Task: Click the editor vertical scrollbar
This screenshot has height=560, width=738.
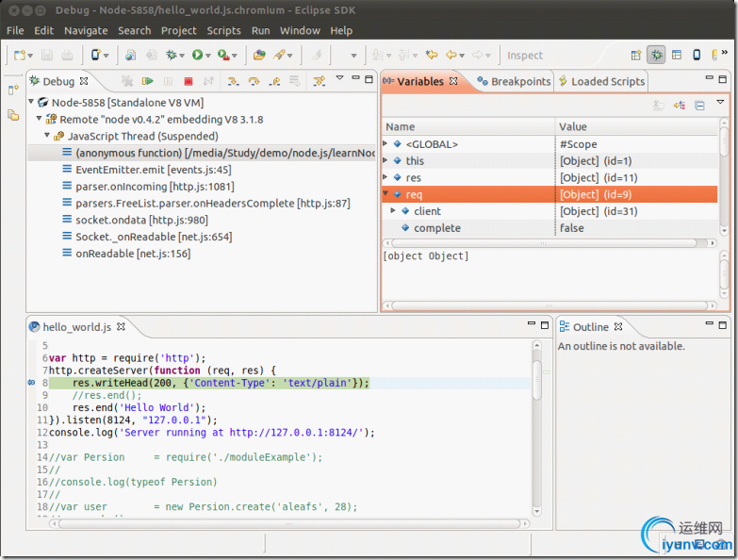Action: click(x=537, y=429)
